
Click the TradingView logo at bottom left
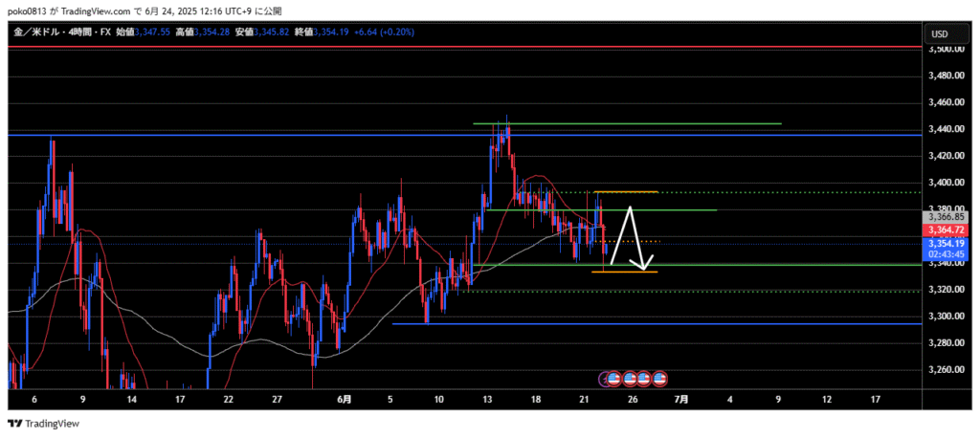click(x=44, y=424)
